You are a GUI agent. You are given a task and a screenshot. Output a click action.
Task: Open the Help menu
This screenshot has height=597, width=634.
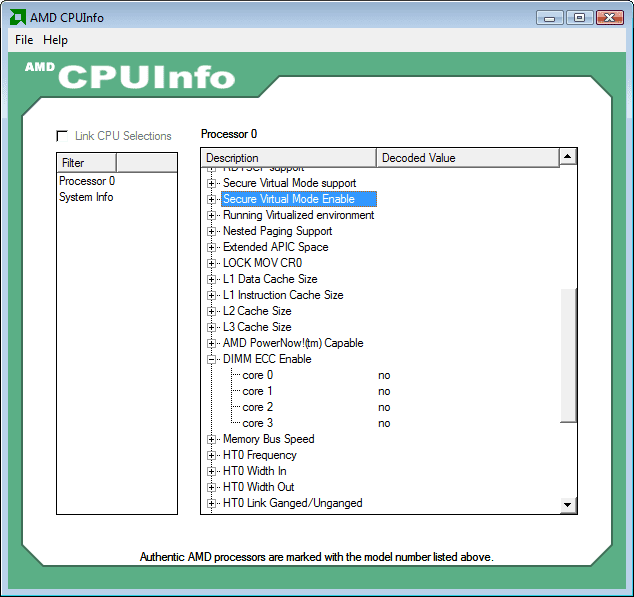(55, 40)
